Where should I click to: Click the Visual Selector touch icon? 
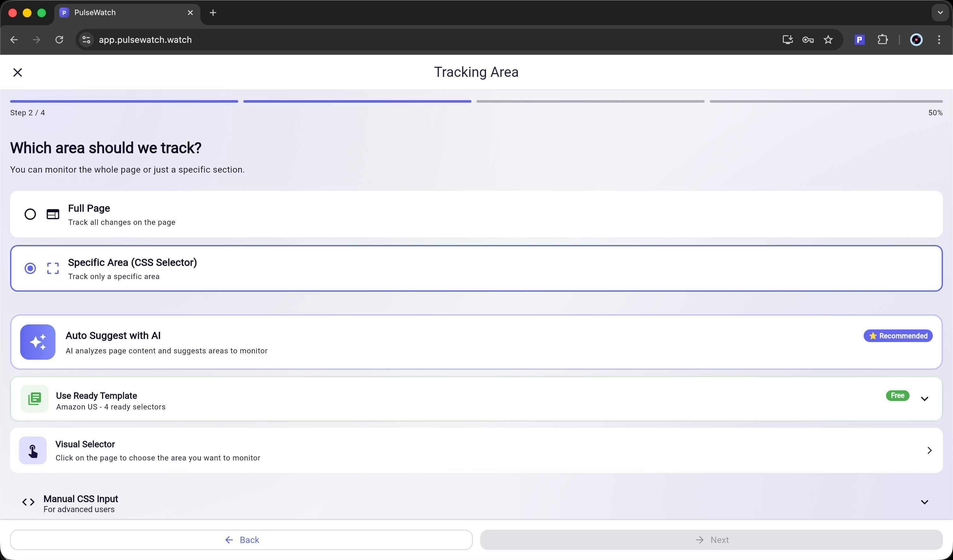pyautogui.click(x=32, y=450)
